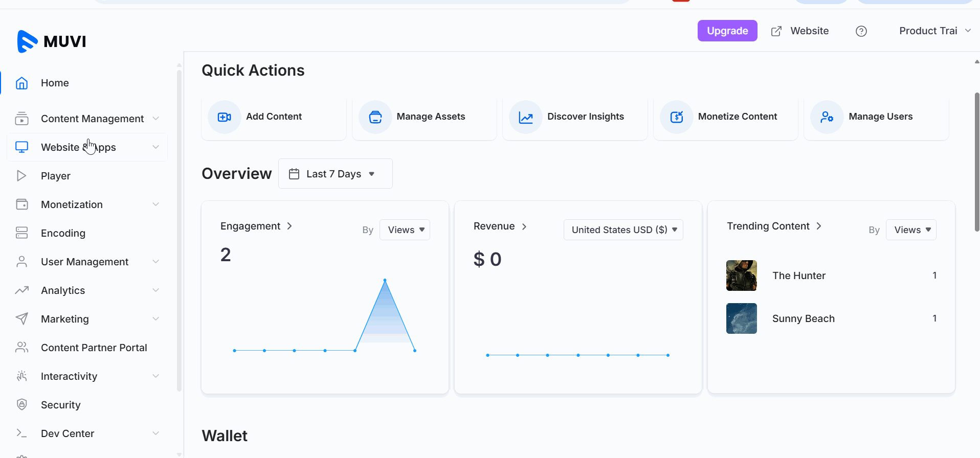Expand the Monetization sidebar chevron

(x=155, y=204)
